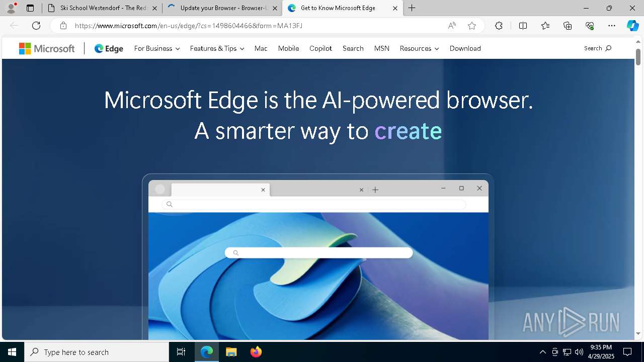The height and width of the screenshot is (362, 644).
Task: Open the Edge profile icon
Action: click(11, 8)
